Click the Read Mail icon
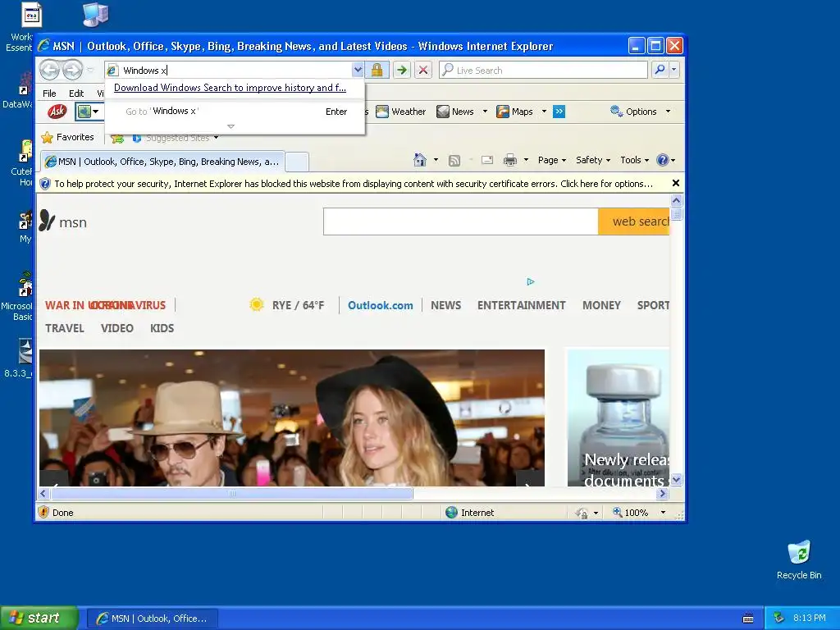Screen dimensions: 840x630 point(487,160)
